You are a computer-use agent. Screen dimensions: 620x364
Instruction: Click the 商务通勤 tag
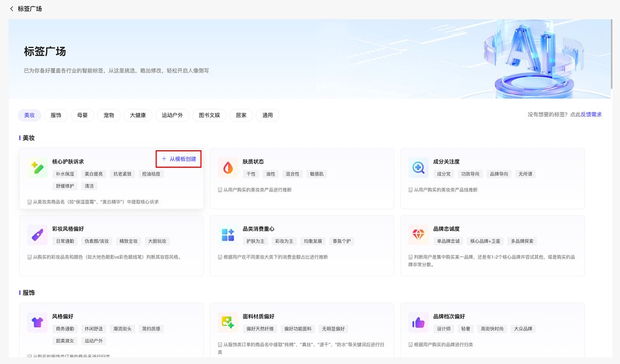tap(65, 329)
